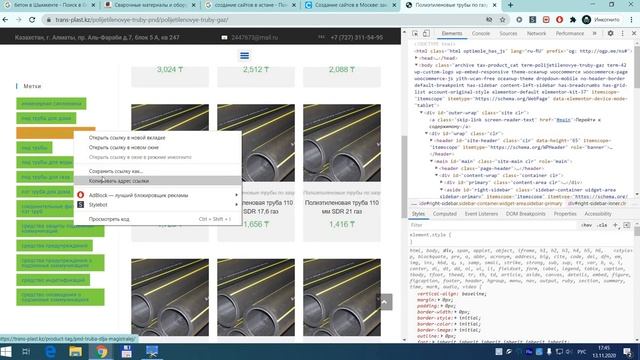Click the email envelope icon in header
640x360 pixels.
click(x=224, y=38)
